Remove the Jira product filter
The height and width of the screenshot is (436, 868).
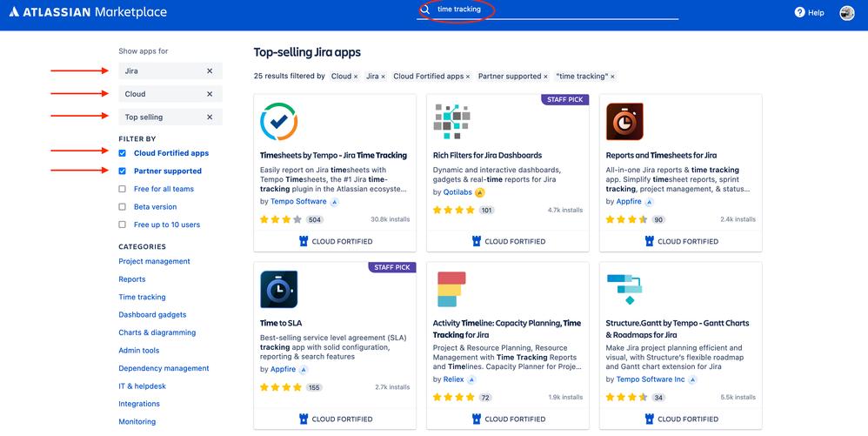[210, 70]
